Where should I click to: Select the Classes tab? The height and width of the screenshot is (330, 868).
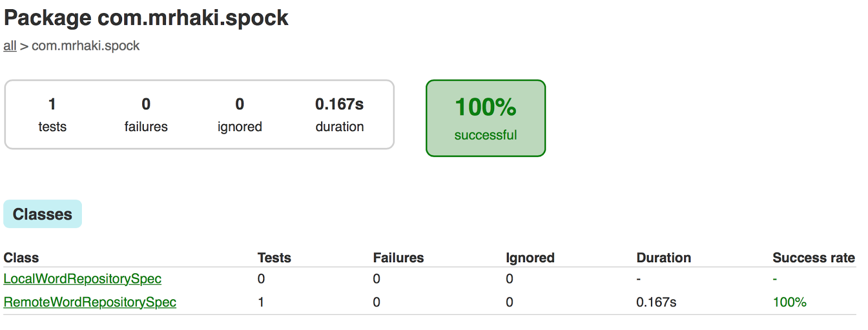pyautogui.click(x=42, y=214)
